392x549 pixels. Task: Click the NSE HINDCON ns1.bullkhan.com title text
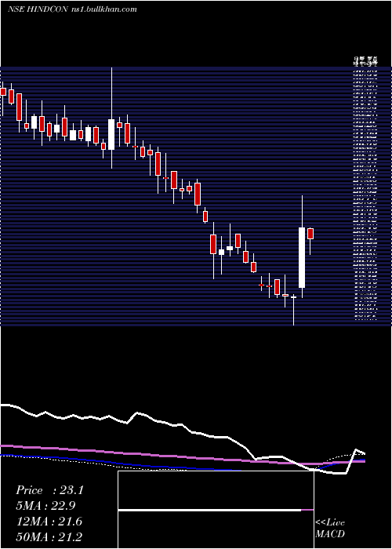click(72, 9)
